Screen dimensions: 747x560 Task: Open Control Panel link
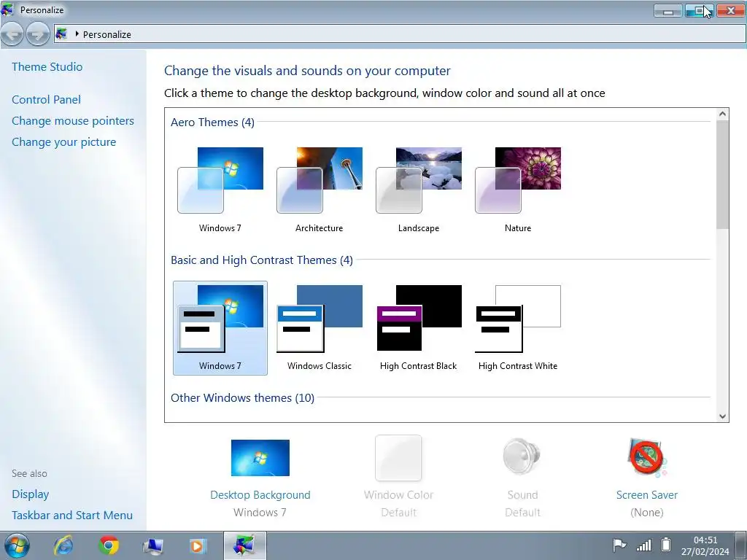click(x=46, y=99)
